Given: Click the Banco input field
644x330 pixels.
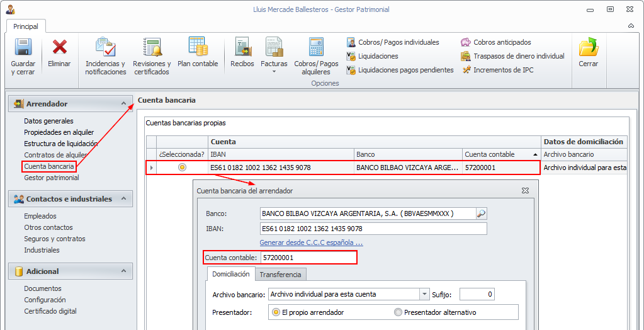Looking at the screenshot, I should (x=368, y=213).
